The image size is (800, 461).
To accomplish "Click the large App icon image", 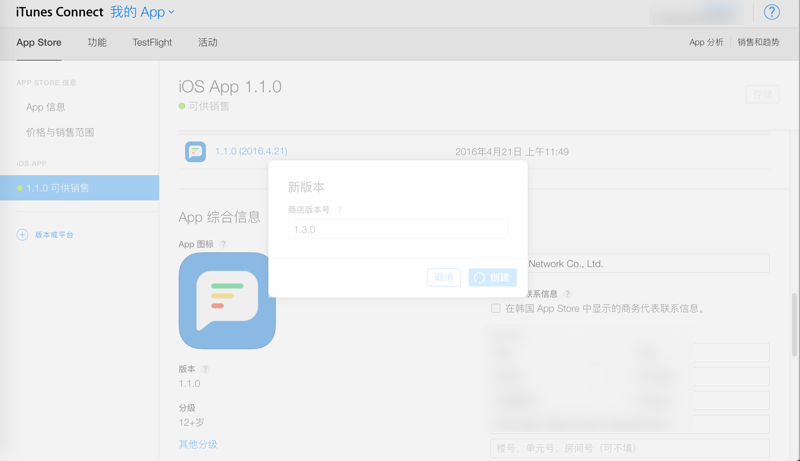I will (x=227, y=300).
